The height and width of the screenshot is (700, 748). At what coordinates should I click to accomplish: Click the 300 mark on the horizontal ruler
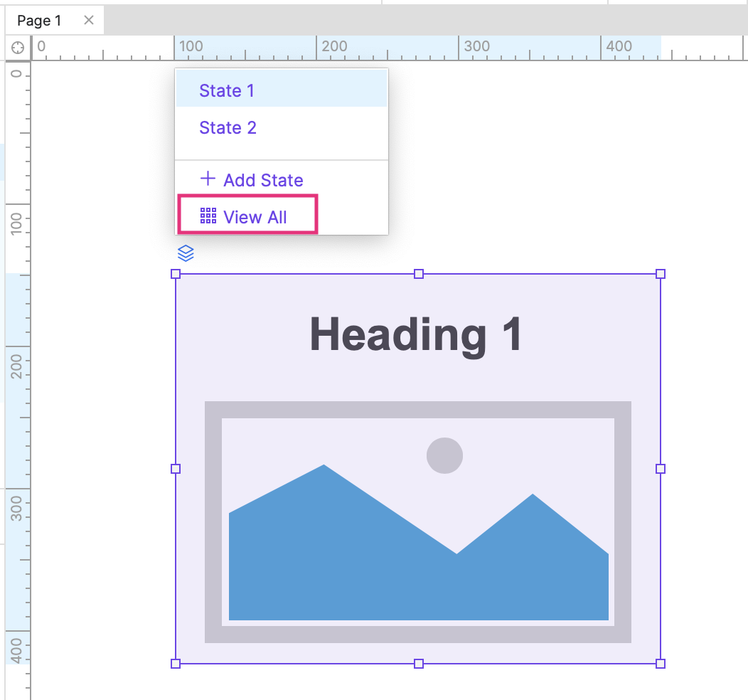tap(476, 47)
